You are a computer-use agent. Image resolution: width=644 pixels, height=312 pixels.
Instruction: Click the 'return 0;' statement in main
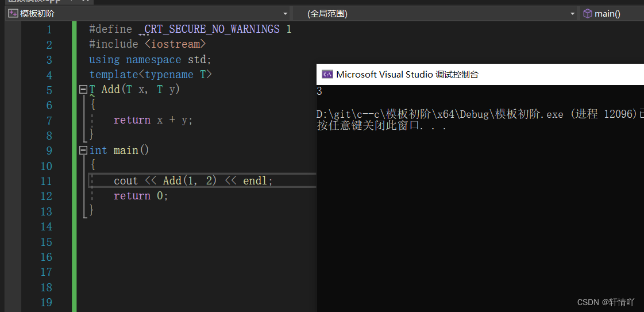[x=141, y=196]
